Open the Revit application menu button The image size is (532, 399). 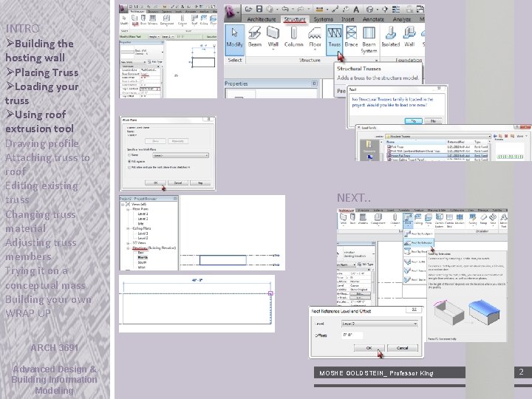click(x=231, y=12)
